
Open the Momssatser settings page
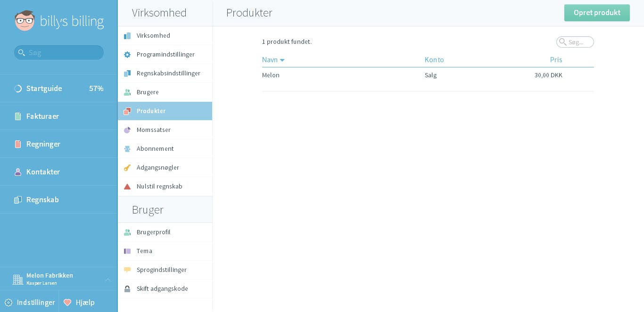165,130
